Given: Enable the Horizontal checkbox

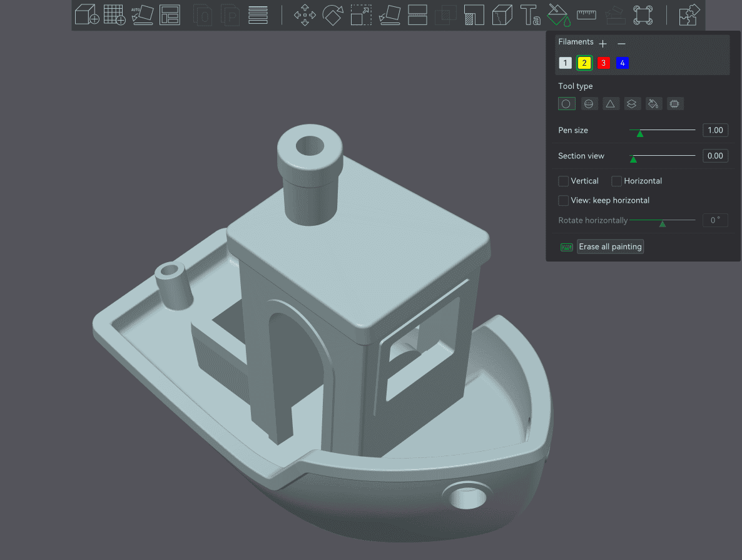Looking at the screenshot, I should pyautogui.click(x=617, y=181).
